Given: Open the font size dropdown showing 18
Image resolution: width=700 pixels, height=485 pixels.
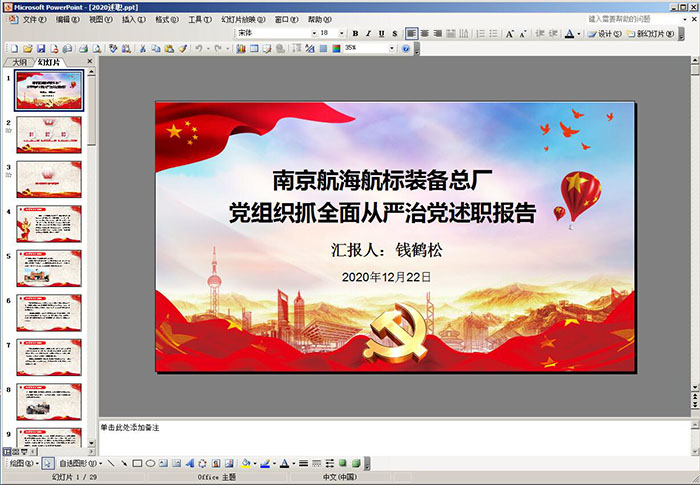Looking at the screenshot, I should click(342, 33).
